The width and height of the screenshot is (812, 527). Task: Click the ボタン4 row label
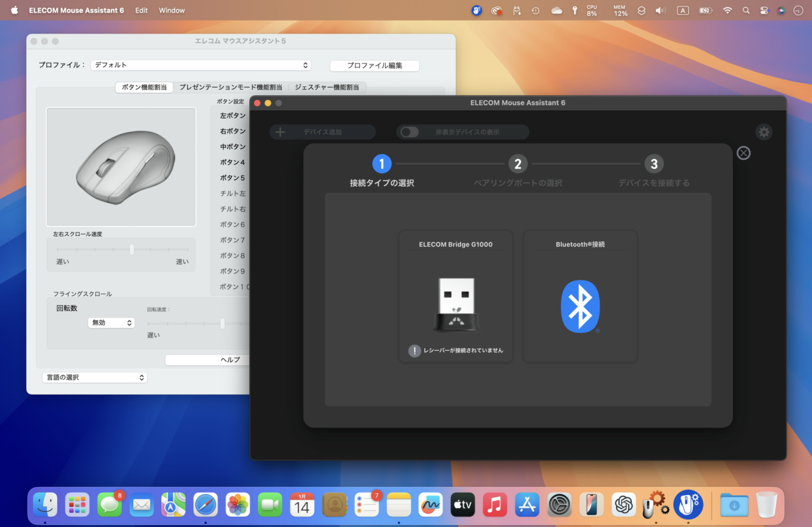[233, 162]
